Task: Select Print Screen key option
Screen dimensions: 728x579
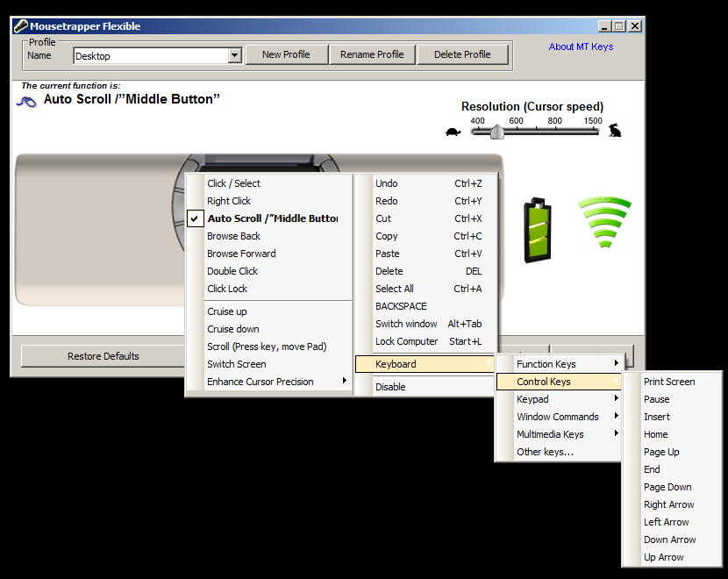Action: [672, 382]
